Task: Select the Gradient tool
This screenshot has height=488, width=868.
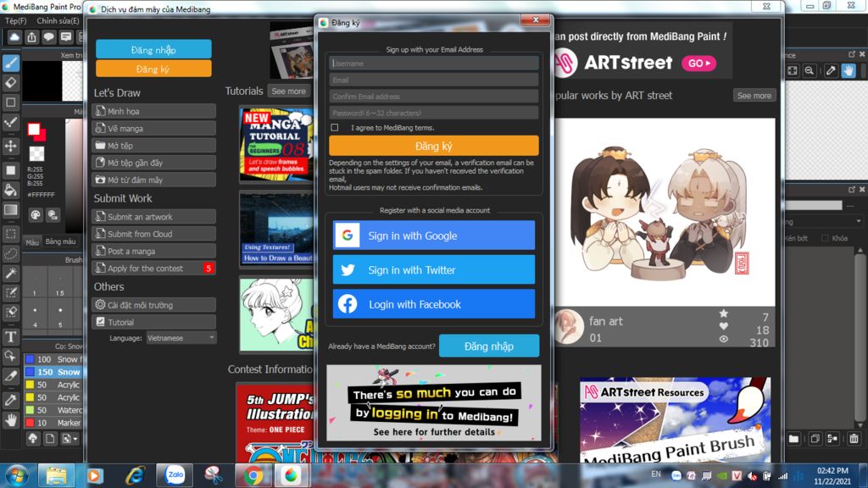Action: (10, 210)
